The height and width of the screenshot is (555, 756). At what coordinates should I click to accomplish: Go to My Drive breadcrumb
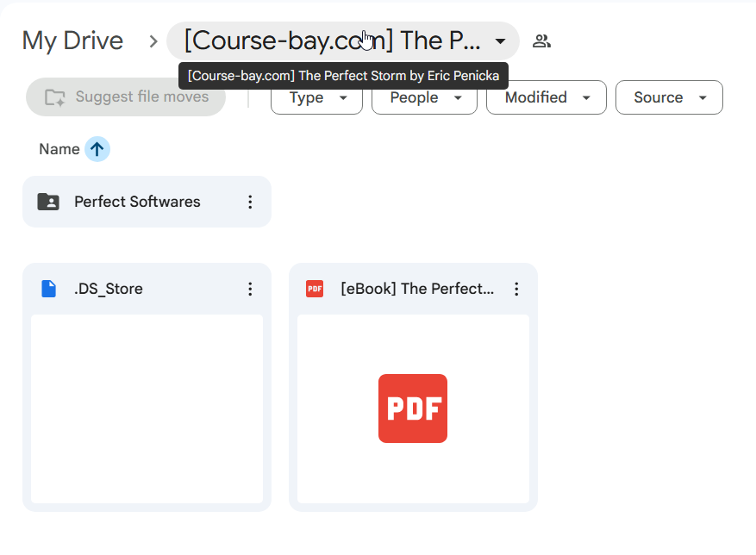[x=72, y=41]
